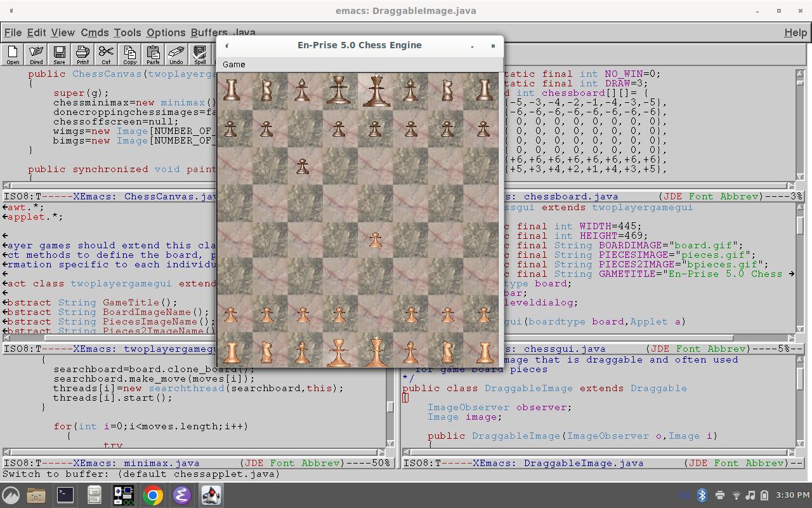Screen dimensions: 812x508
Task: Check the battery tray icon
Action: pos(765,495)
